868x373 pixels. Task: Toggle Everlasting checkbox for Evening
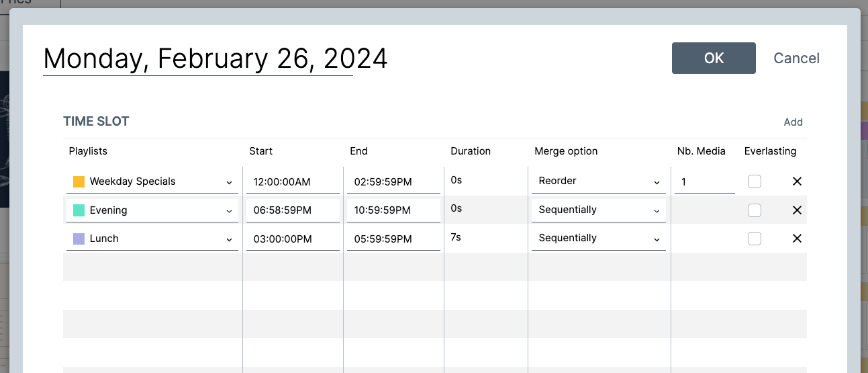pyautogui.click(x=755, y=210)
